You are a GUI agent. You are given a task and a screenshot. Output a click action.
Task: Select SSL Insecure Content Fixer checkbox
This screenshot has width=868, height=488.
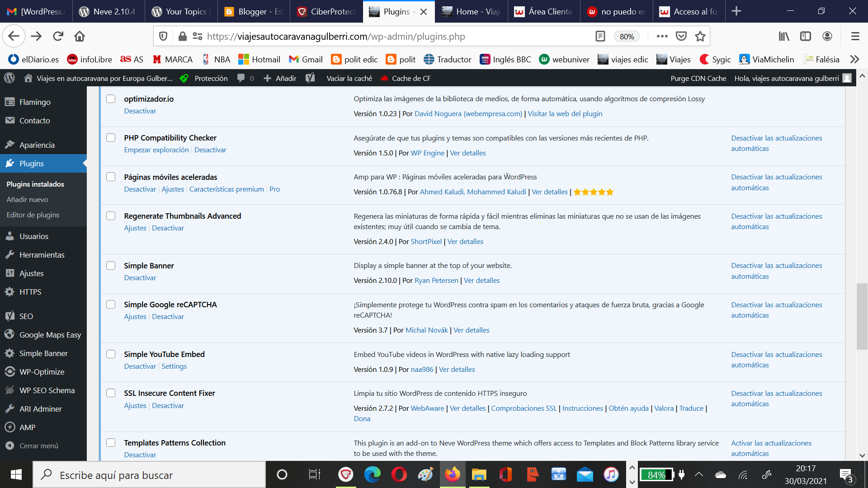click(111, 393)
